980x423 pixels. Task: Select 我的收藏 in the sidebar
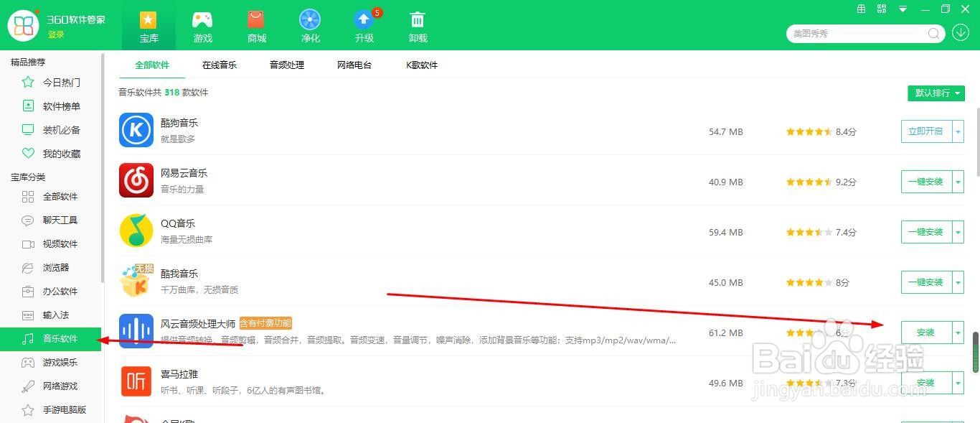(x=52, y=154)
